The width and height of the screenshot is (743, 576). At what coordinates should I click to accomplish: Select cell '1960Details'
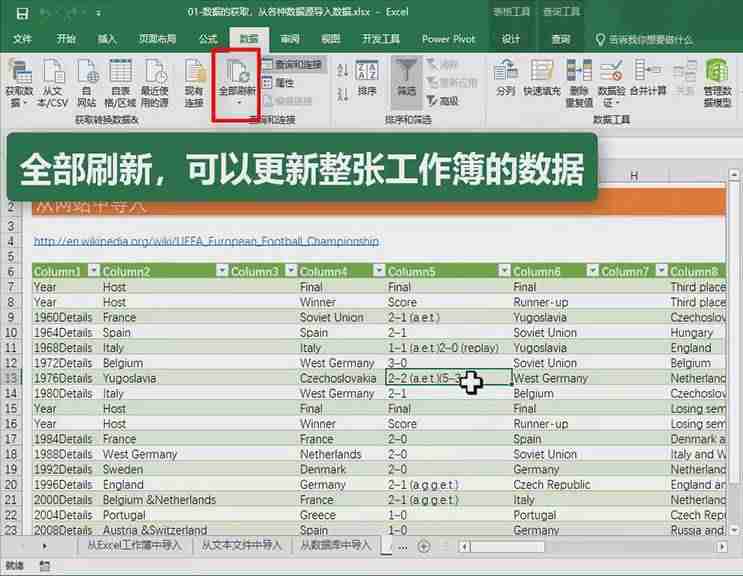click(x=66, y=317)
